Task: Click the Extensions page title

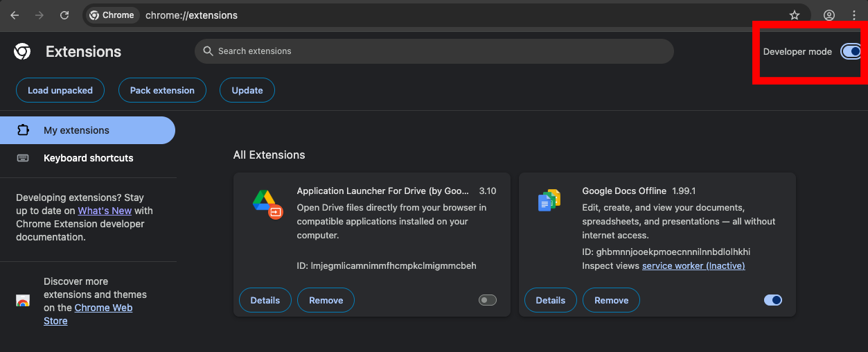Action: (x=83, y=51)
